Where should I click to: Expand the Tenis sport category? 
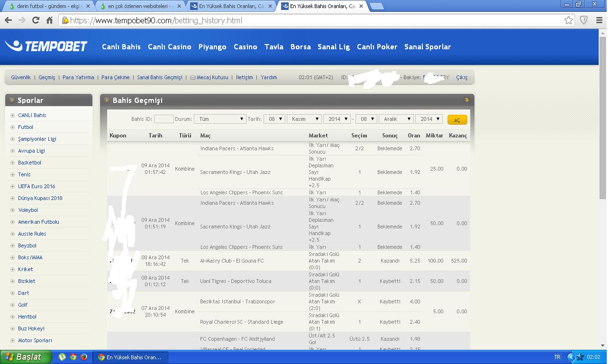[24, 174]
